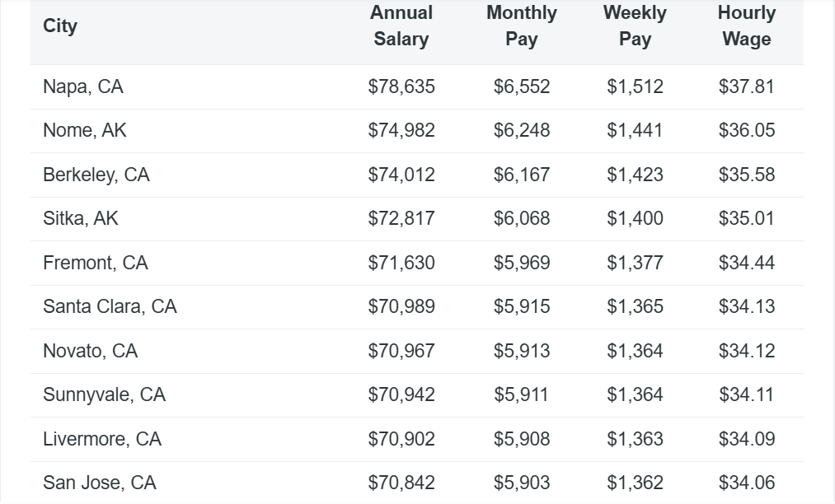Click Berkeley's weekly pay $1,423
This screenshot has height=504, width=835.
tap(635, 175)
